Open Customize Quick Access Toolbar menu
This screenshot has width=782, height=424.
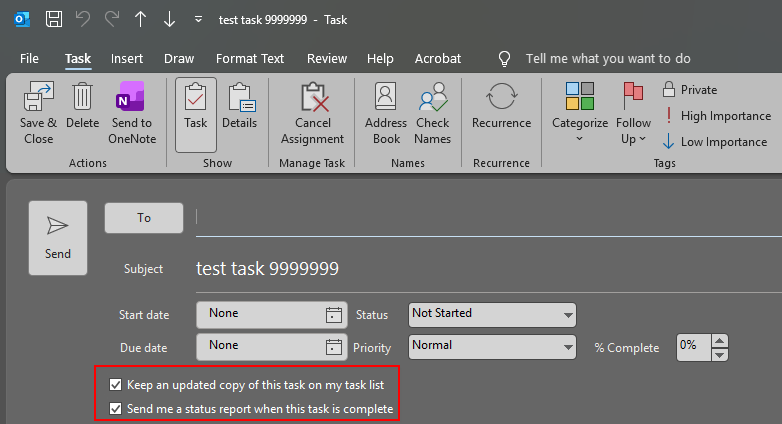point(198,19)
